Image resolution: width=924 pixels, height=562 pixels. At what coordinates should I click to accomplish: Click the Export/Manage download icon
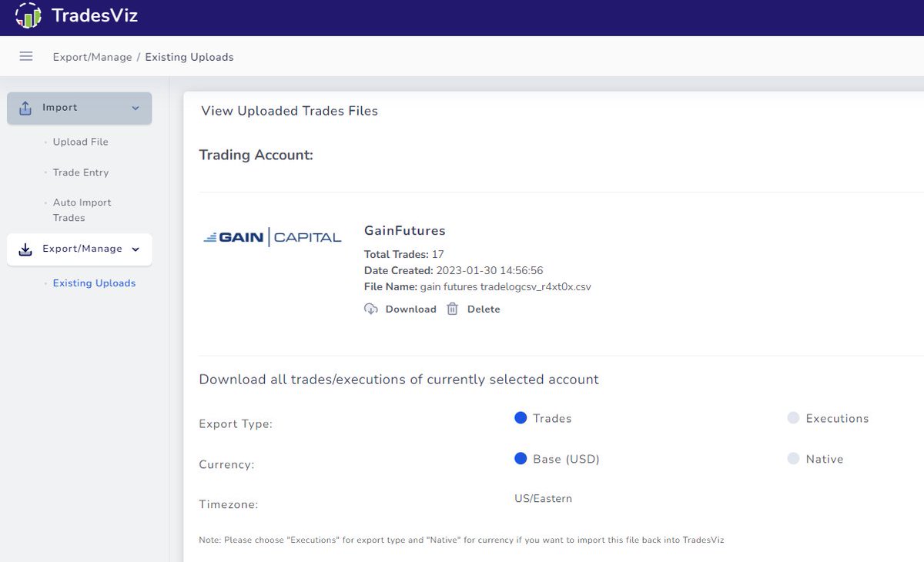[x=25, y=249]
